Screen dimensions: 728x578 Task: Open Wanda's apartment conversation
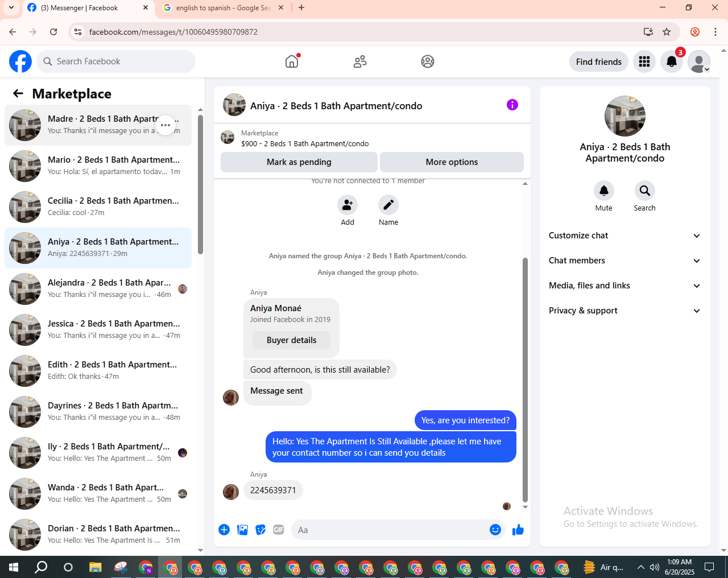98,494
